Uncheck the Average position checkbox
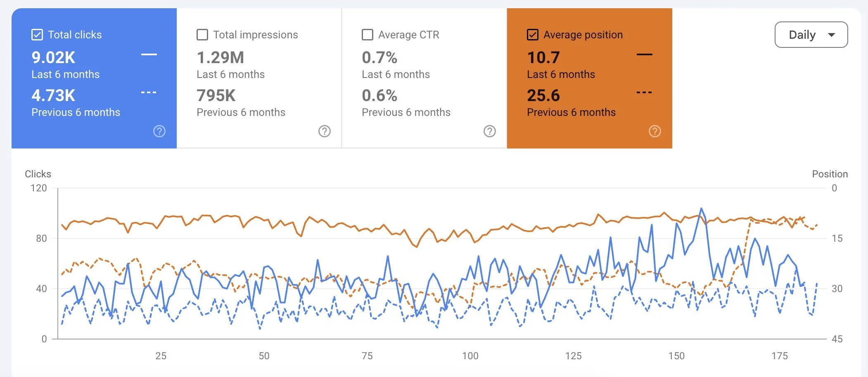This screenshot has width=868, height=377. pyautogui.click(x=533, y=35)
